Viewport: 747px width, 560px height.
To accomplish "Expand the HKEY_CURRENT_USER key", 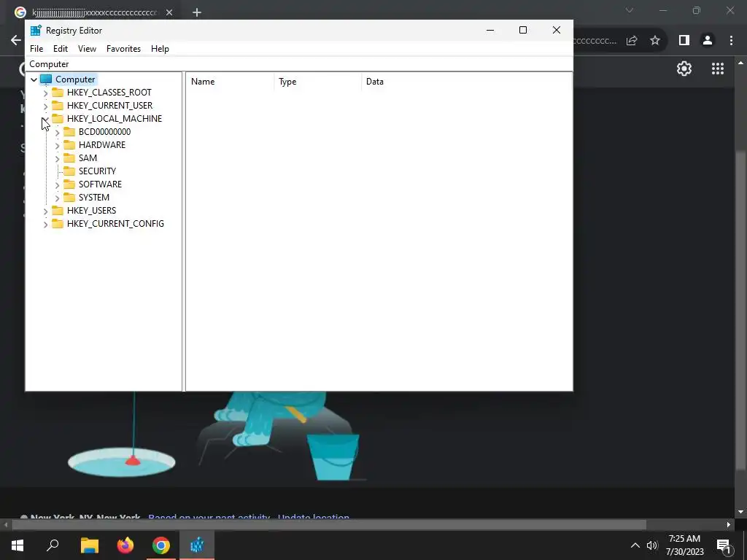I will [x=46, y=106].
